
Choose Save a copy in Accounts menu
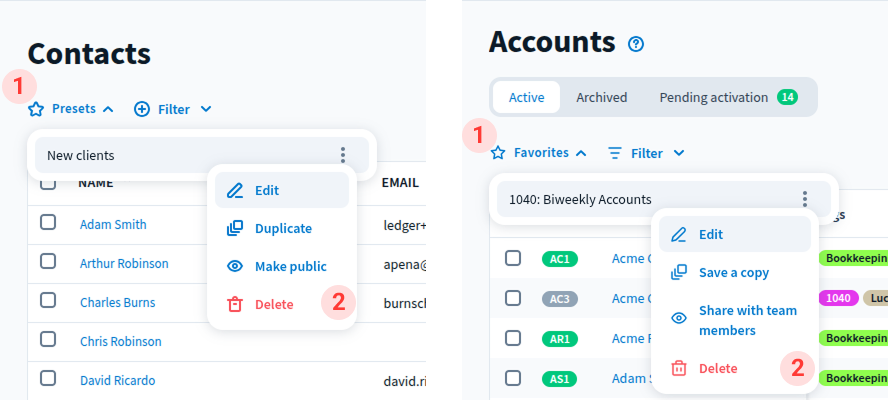pos(732,272)
